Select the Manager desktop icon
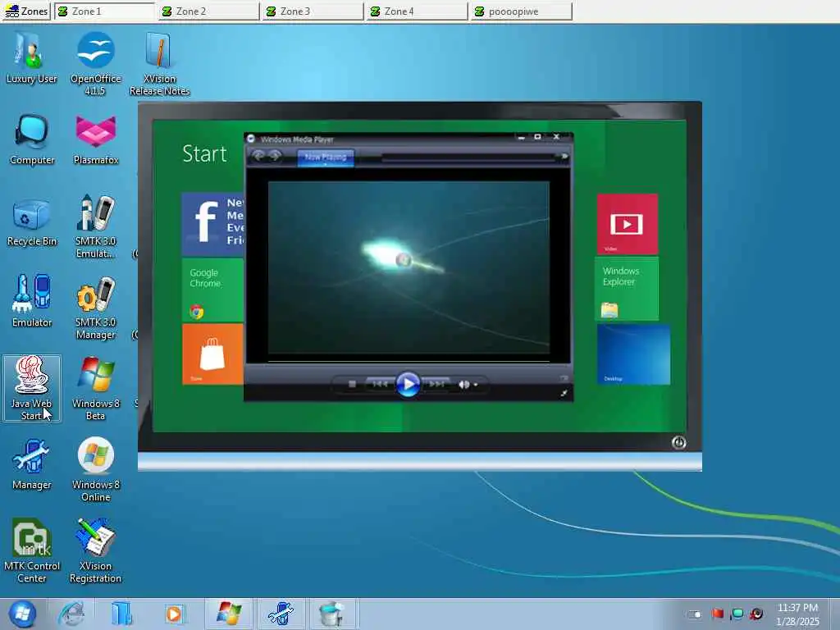This screenshot has width=840, height=630. click(x=32, y=464)
